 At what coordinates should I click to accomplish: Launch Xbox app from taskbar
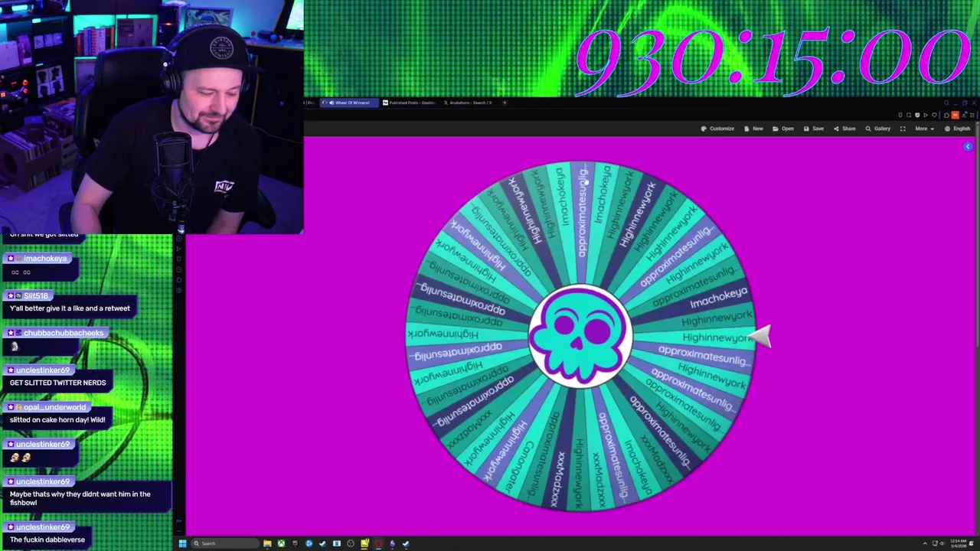[x=281, y=543]
